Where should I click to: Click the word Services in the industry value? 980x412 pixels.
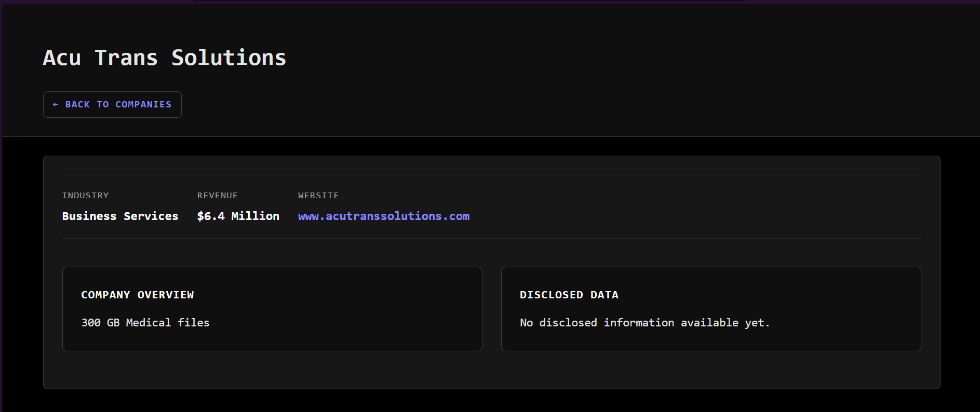[x=151, y=216]
